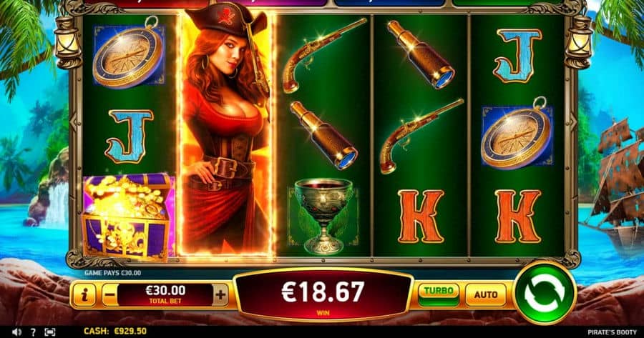
Task: Click the pistol symbol on third reel
Action: click(x=324, y=55)
